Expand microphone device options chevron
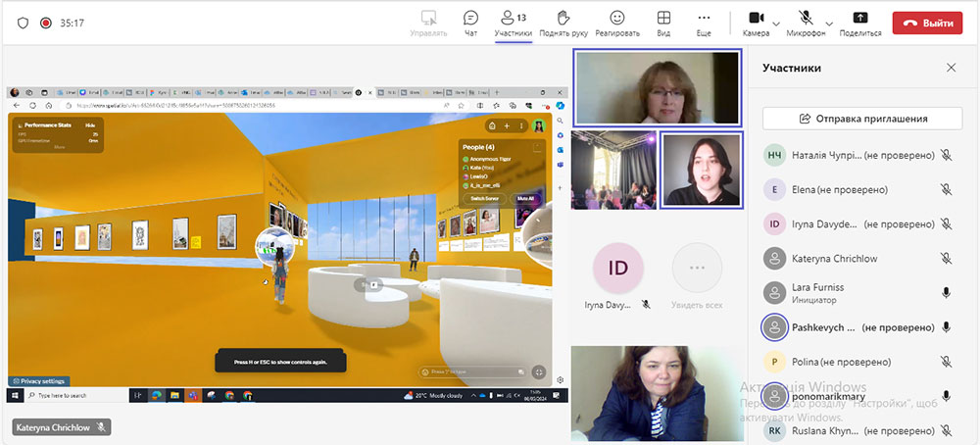The height and width of the screenshot is (445, 980). point(829,24)
